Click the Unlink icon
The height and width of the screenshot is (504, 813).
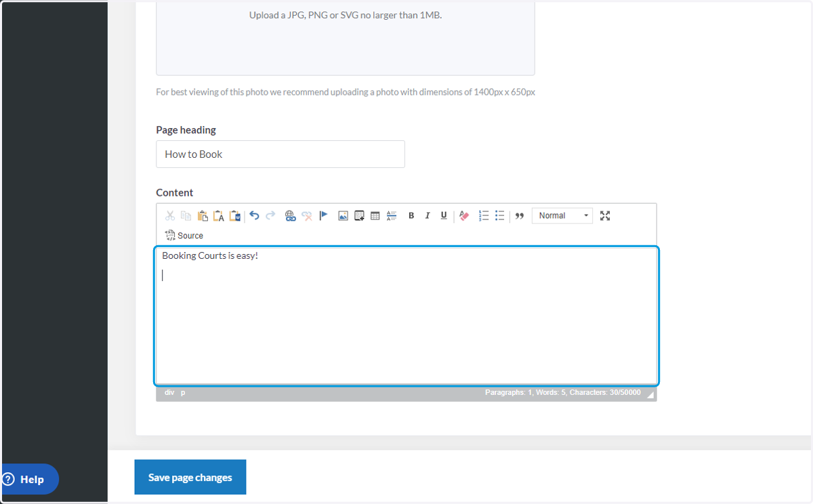point(307,215)
